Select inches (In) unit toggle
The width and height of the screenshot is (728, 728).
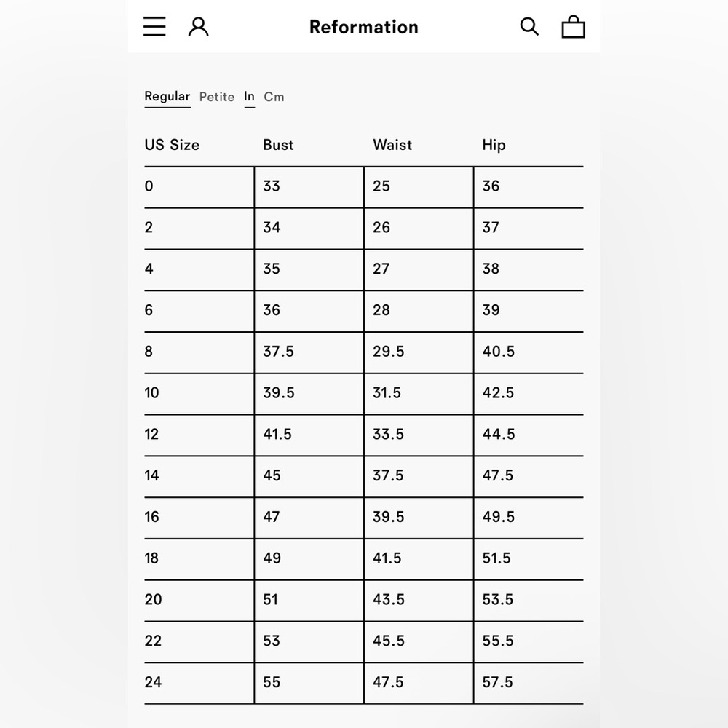click(x=249, y=96)
